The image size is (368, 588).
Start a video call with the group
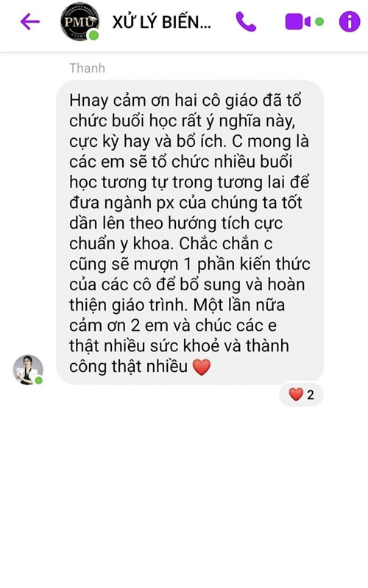(x=297, y=22)
